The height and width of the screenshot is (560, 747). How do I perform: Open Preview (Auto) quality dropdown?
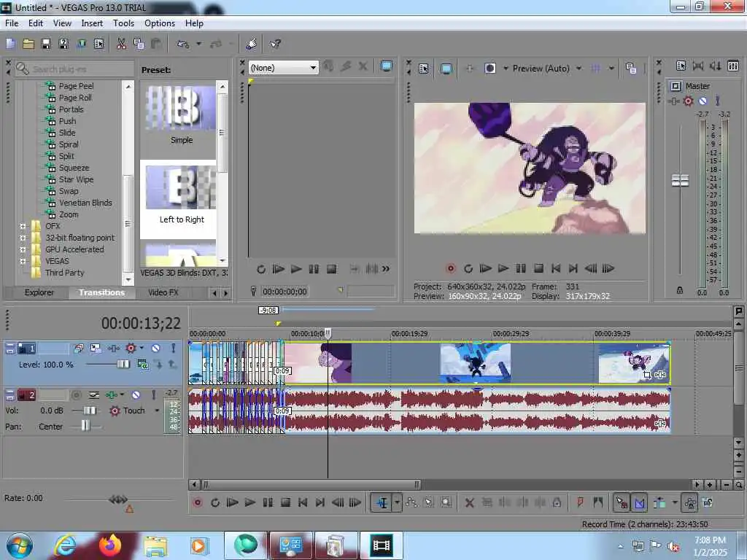click(578, 69)
